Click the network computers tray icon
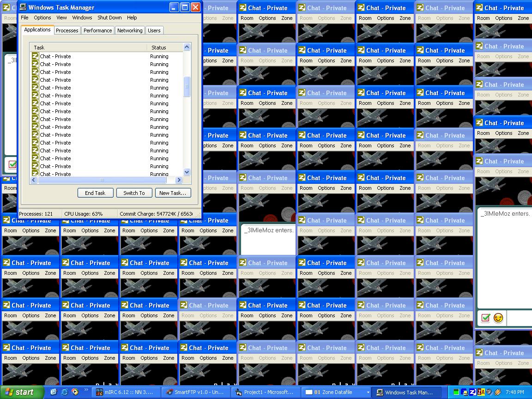Screen dimensions: 532x399 [465, 392]
